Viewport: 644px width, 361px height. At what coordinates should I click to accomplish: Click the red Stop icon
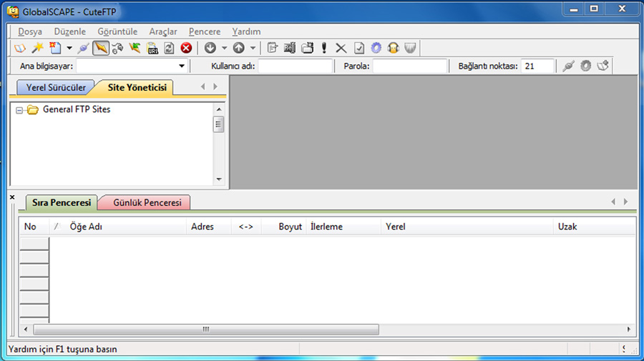[186, 48]
